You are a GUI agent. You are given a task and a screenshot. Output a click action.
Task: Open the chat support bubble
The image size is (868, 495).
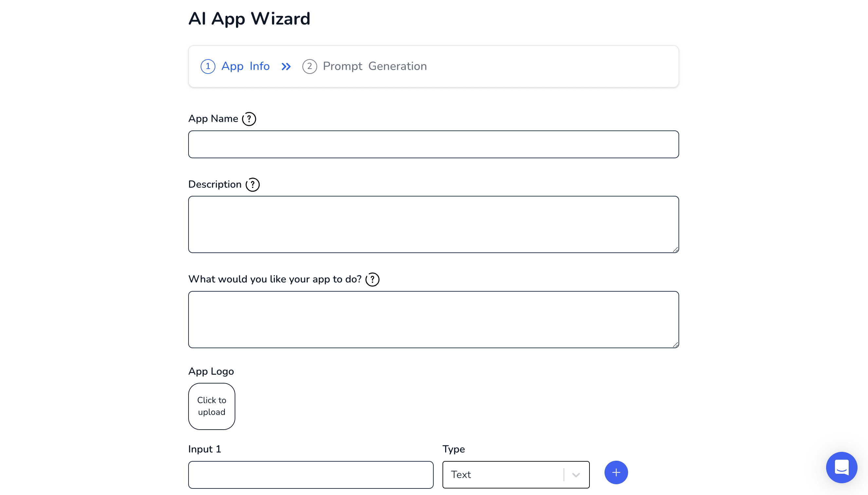pyautogui.click(x=841, y=467)
